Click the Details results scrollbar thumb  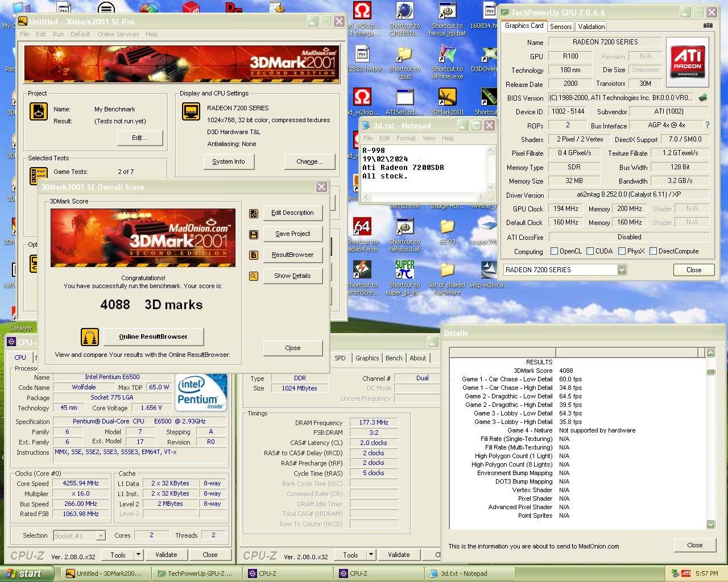click(x=710, y=372)
